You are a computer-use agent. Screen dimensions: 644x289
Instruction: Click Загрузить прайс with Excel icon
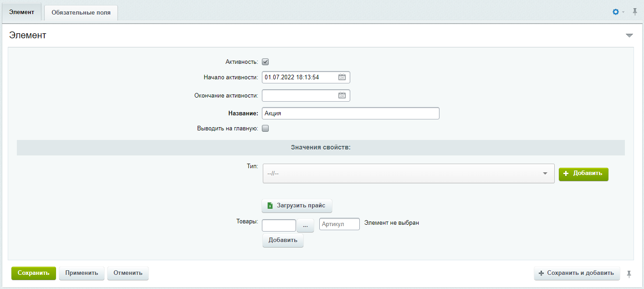(297, 206)
